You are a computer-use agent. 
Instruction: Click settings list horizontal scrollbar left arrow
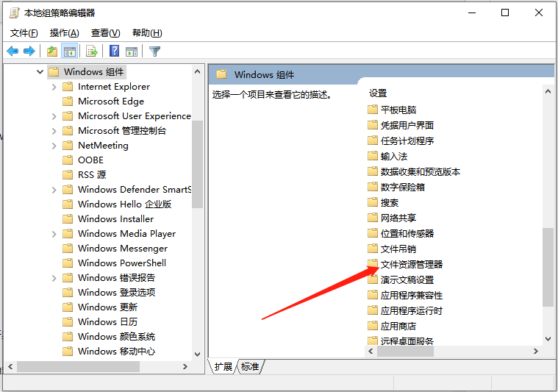[371, 351]
